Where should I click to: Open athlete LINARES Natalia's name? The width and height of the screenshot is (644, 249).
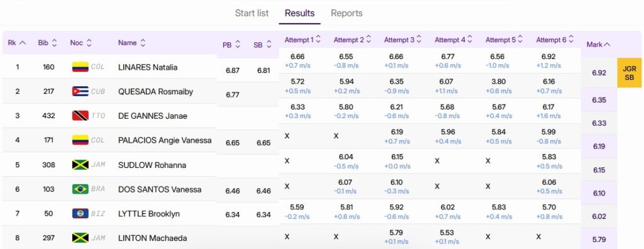tap(148, 67)
